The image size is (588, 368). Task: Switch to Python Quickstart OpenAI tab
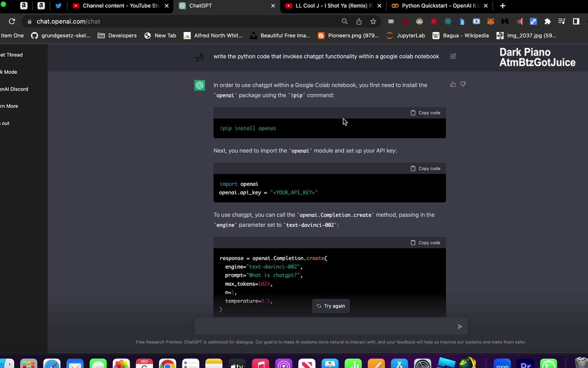pos(439,6)
